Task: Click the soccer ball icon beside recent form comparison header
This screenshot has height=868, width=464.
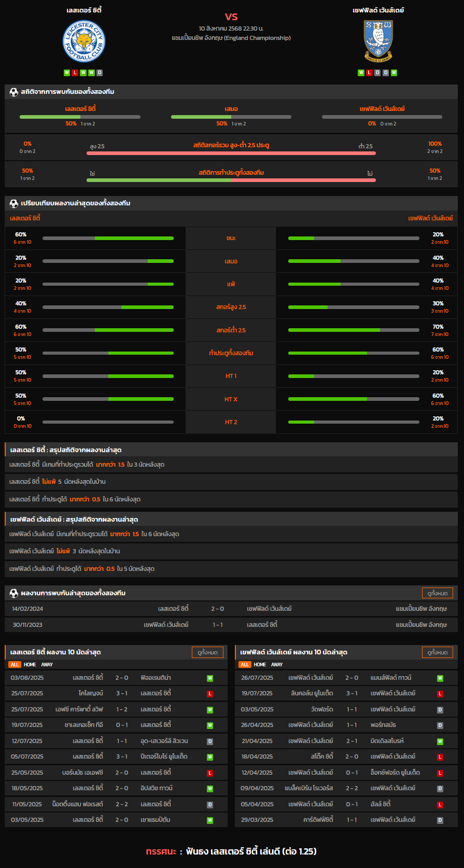Action: tap(14, 203)
